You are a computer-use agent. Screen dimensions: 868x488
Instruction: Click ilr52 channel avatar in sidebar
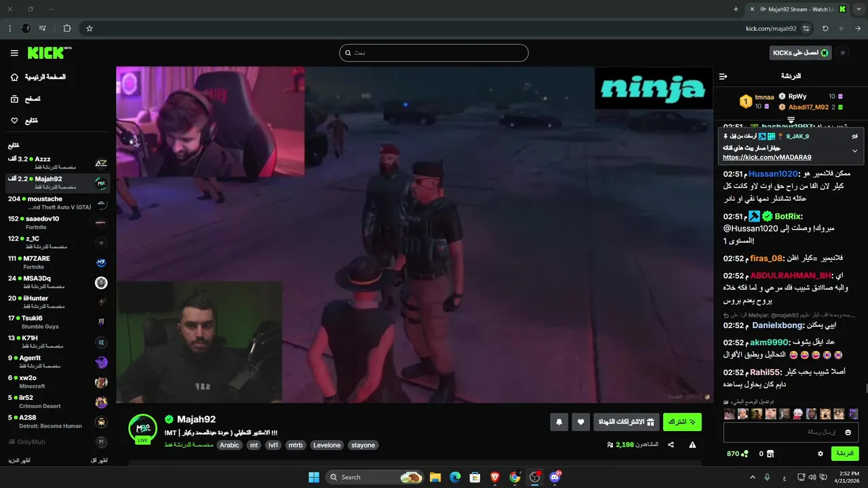101,402
